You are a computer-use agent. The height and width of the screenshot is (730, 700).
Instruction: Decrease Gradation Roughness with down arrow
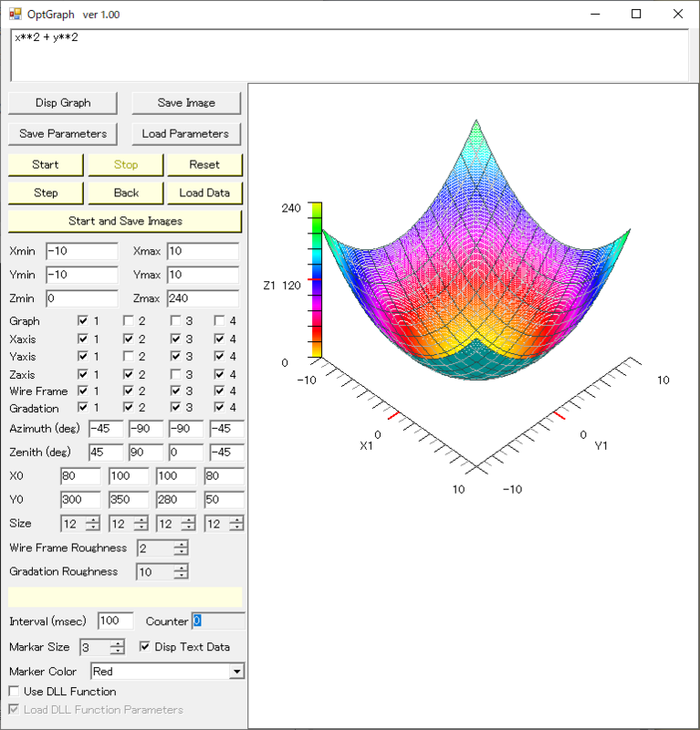point(181,576)
